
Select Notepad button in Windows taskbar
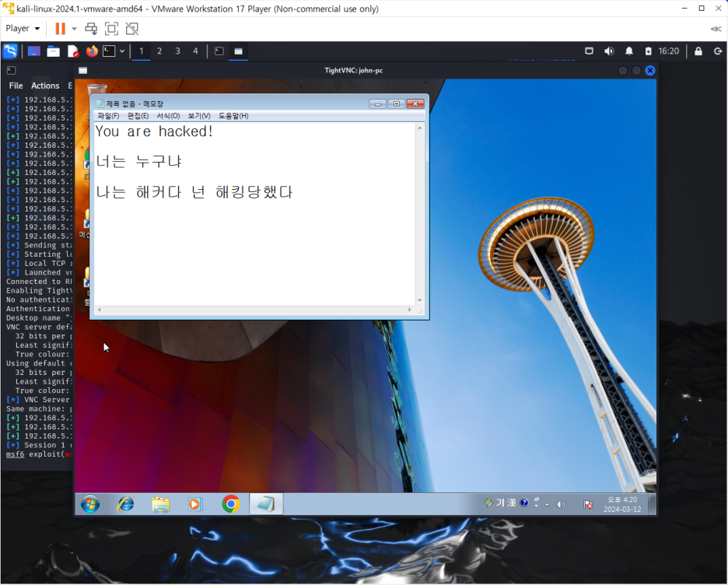[266, 504]
